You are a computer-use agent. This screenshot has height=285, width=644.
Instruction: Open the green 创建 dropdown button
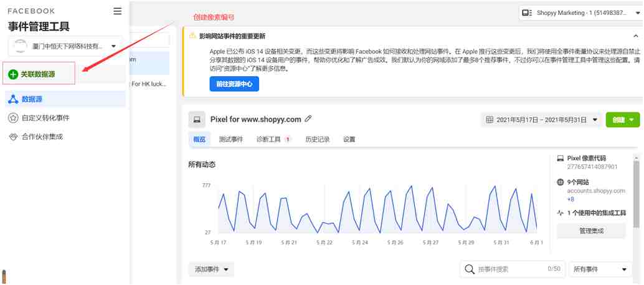tap(622, 120)
